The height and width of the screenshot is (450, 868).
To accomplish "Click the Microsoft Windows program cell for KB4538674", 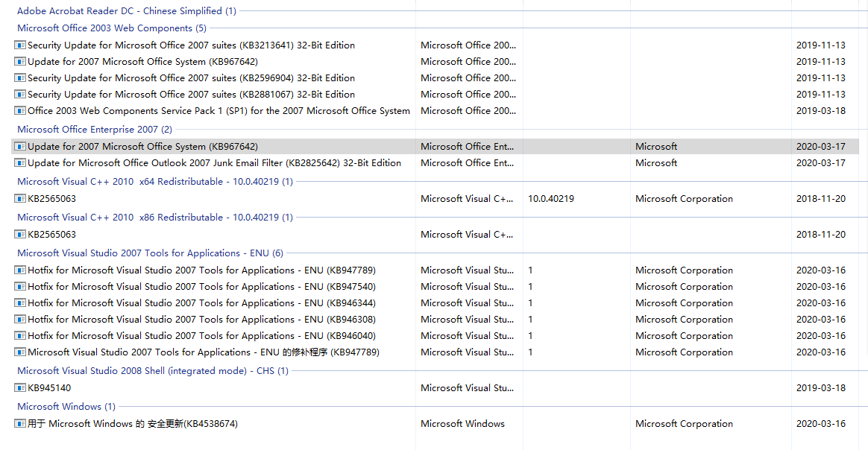I will pyautogui.click(x=462, y=423).
